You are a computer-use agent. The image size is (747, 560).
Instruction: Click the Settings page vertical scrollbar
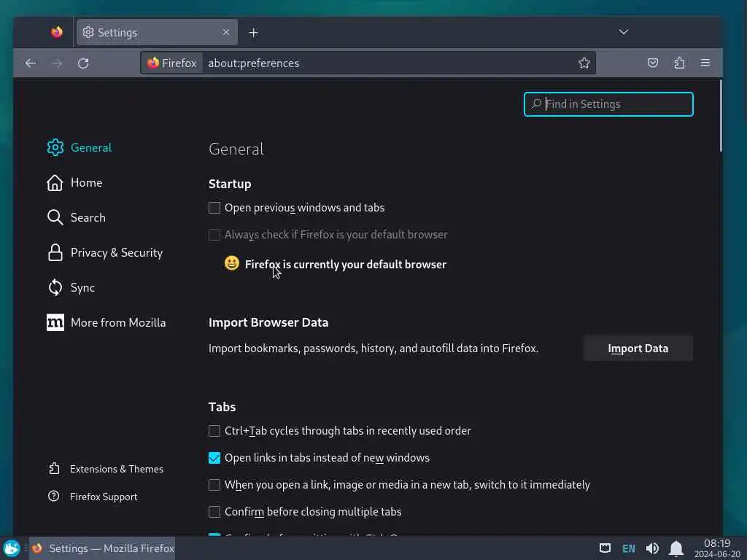click(x=720, y=116)
